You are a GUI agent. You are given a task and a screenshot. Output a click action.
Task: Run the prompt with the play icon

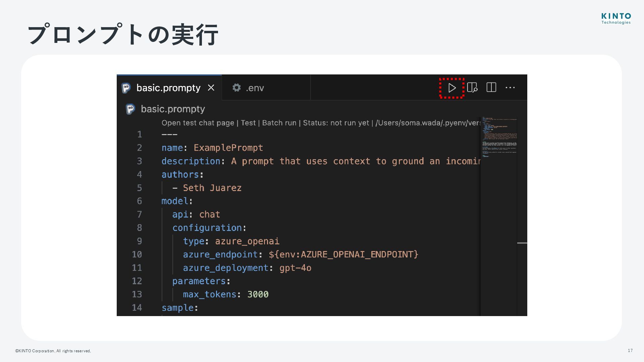(x=452, y=88)
